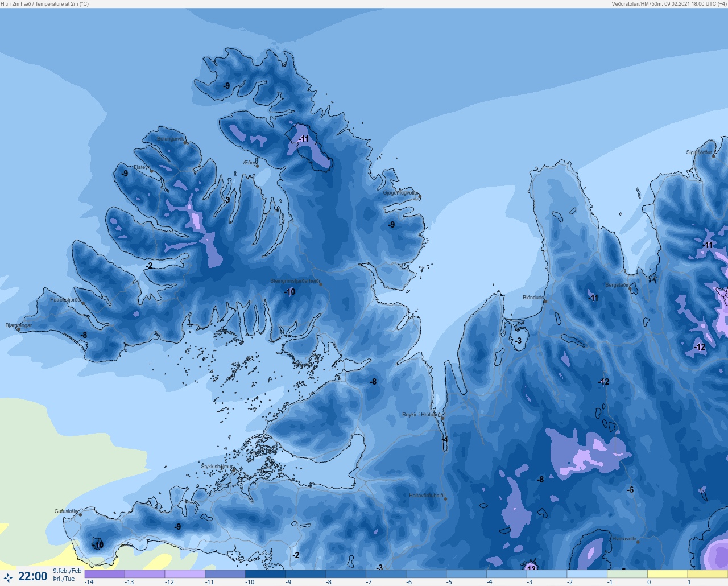Click the Holtavörðuheiði station label
Viewport: 728px width, 586px height.
tap(427, 496)
